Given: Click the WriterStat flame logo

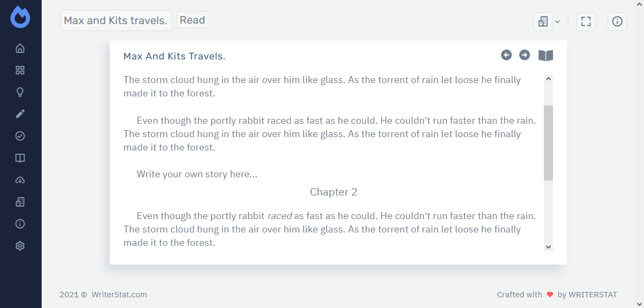Looking at the screenshot, I should pyautogui.click(x=20, y=17).
